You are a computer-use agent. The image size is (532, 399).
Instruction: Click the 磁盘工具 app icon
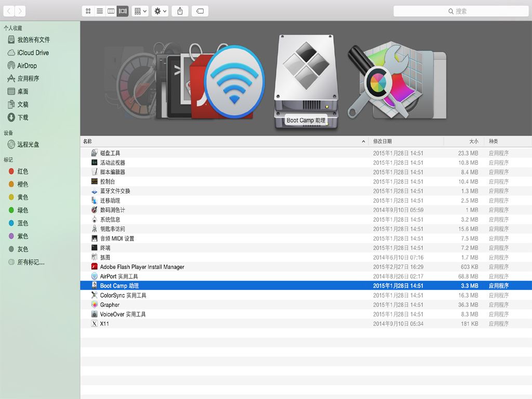[95, 153]
